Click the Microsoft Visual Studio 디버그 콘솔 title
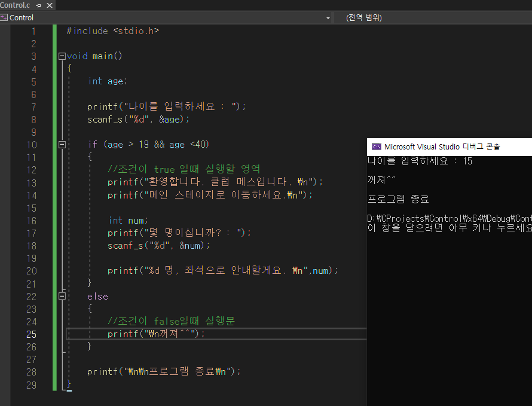The image size is (532, 406). 442,146
